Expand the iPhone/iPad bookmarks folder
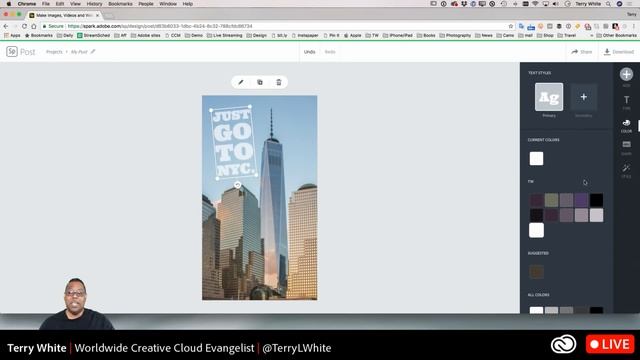This screenshot has height=360, width=640. tap(398, 36)
